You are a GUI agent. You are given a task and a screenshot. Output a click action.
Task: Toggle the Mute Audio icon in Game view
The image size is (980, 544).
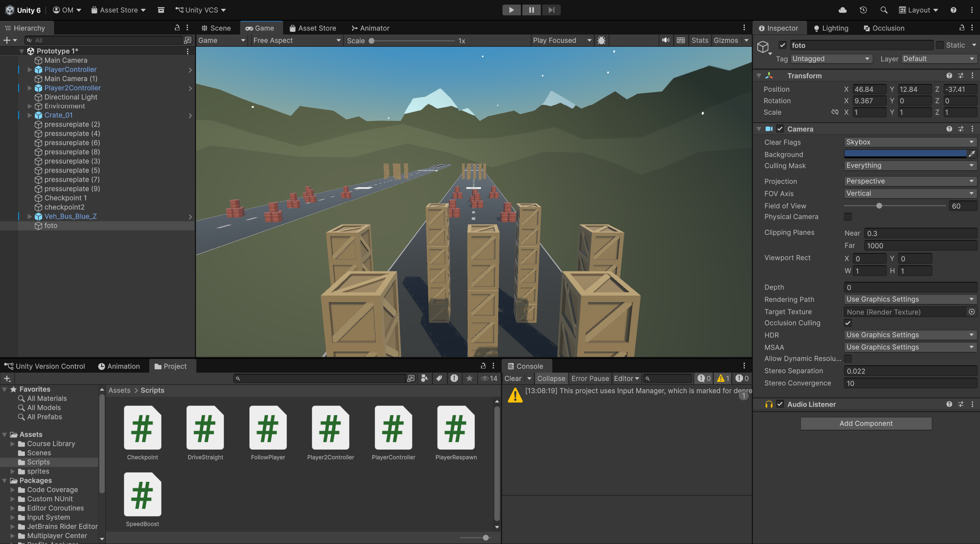click(x=665, y=40)
